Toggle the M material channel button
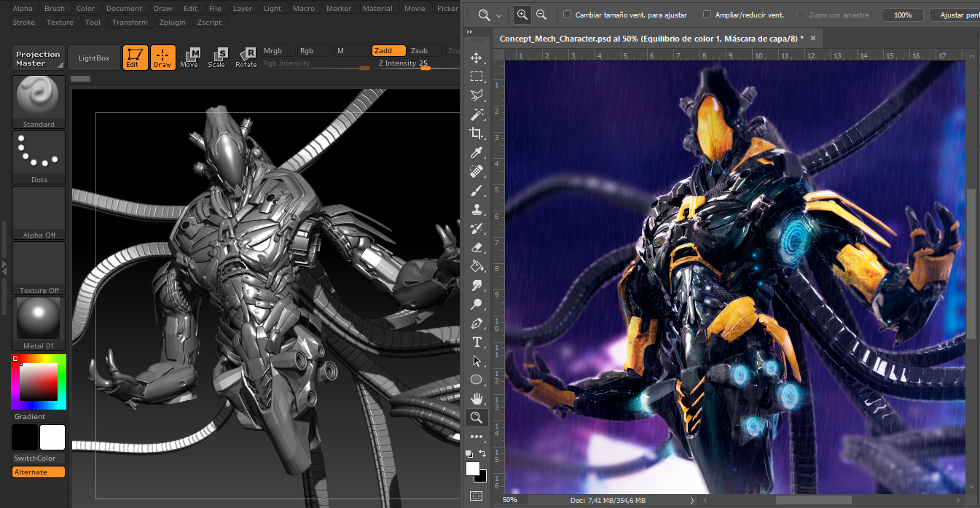This screenshot has height=508, width=980. pyautogui.click(x=352, y=50)
